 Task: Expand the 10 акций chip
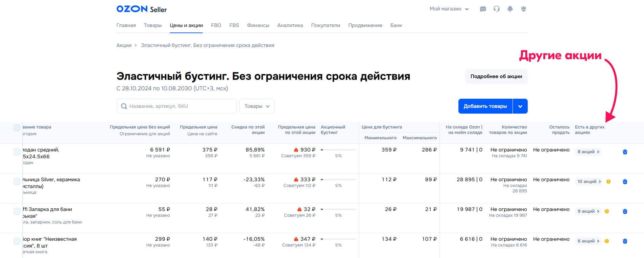tap(589, 182)
